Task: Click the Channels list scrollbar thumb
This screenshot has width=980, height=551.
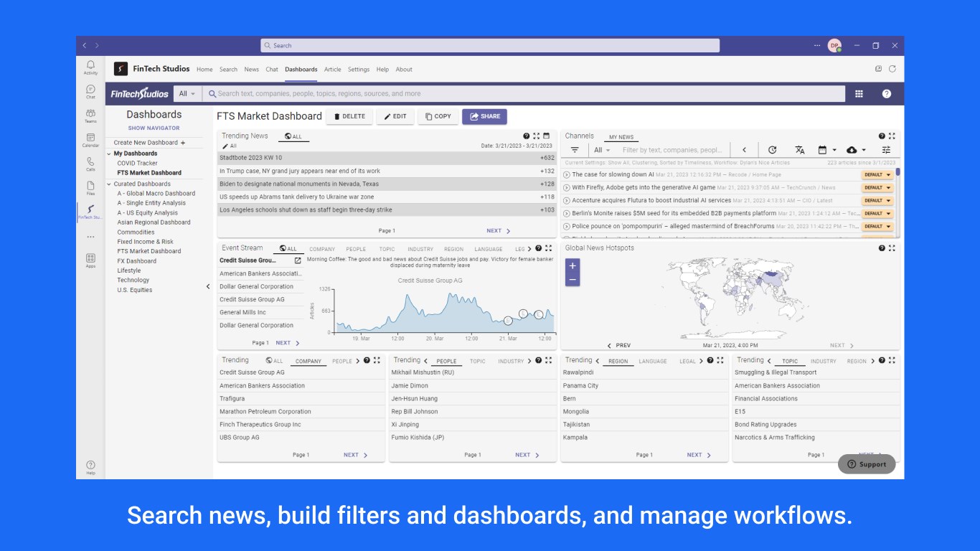Action: (897, 171)
